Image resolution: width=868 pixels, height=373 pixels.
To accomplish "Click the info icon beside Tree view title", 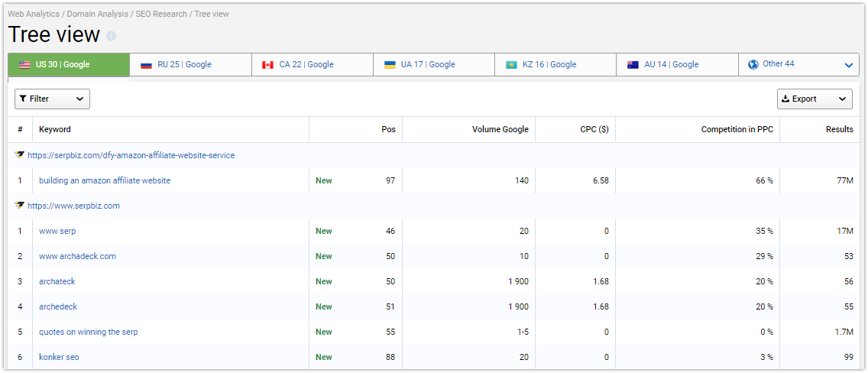I will [x=112, y=36].
